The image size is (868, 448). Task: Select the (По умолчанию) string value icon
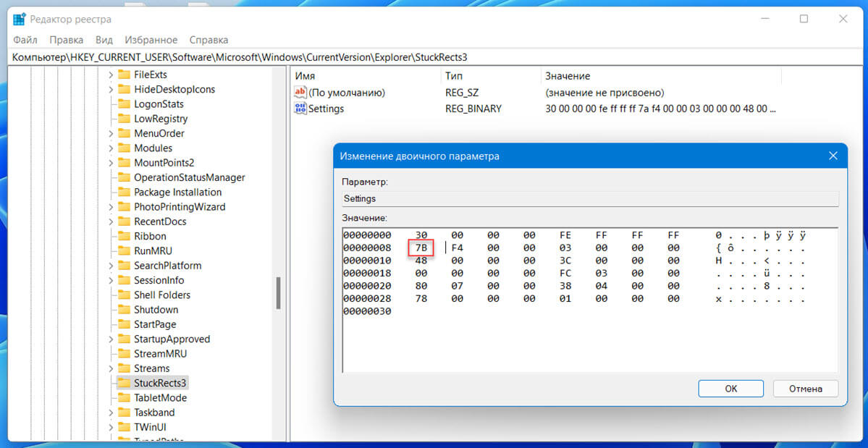click(300, 93)
